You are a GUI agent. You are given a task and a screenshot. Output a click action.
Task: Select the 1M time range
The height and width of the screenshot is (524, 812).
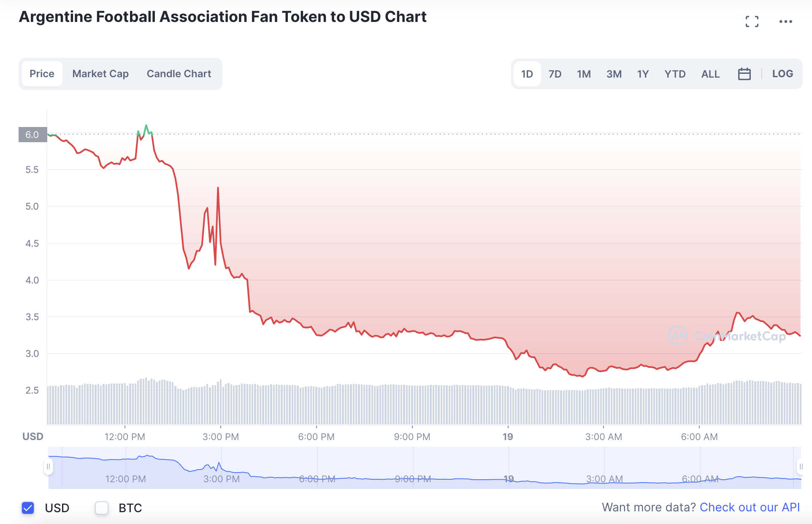click(584, 74)
